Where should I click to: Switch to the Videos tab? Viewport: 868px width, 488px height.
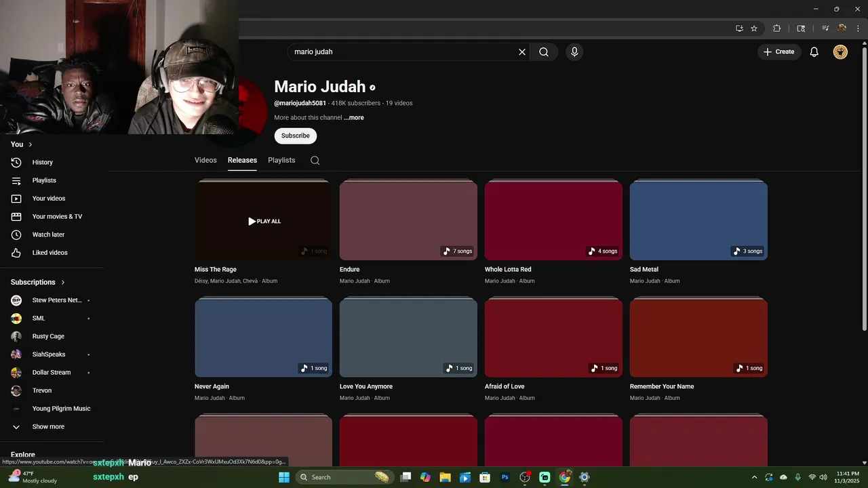pos(205,160)
